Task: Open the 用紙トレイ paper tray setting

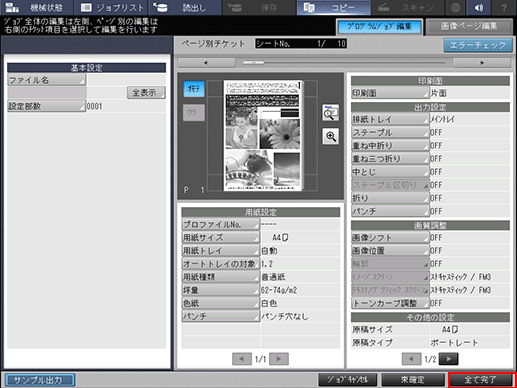Action: pyautogui.click(x=220, y=251)
